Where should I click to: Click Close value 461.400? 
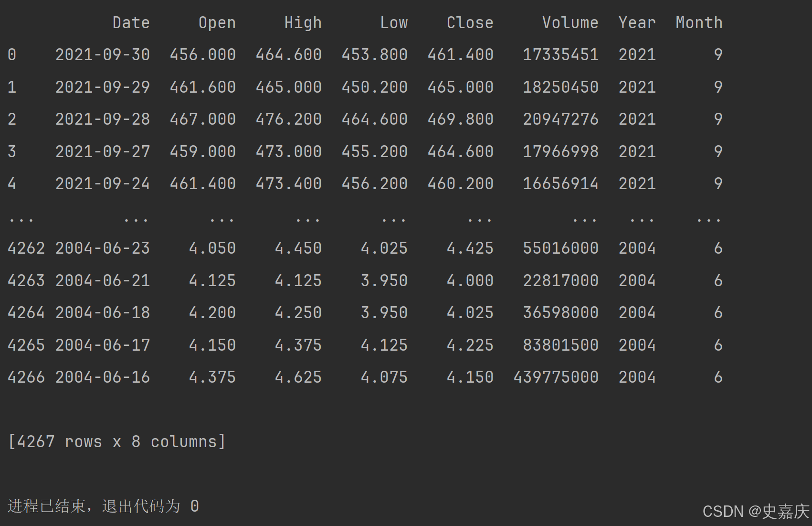click(461, 54)
